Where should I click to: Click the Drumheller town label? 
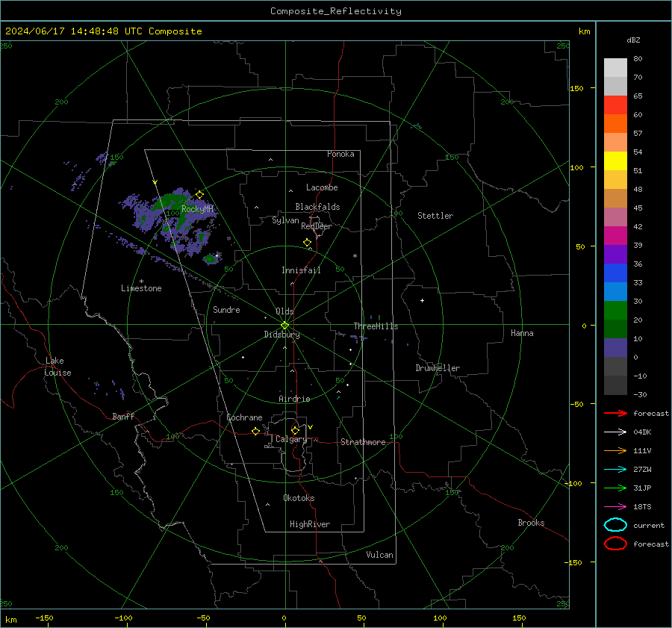438,368
